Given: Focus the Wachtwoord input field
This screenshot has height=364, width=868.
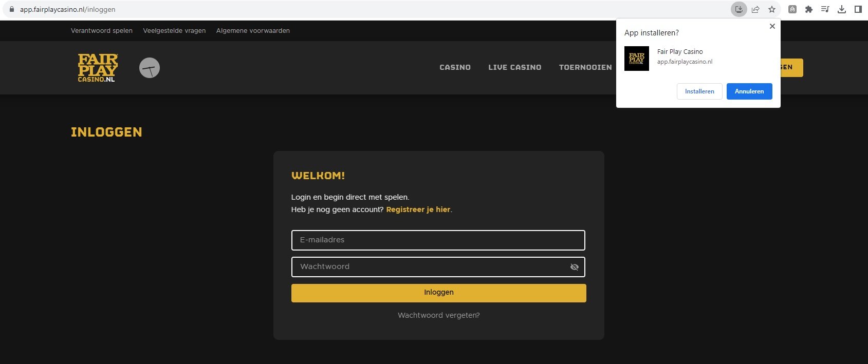Looking at the screenshot, I should [438, 267].
